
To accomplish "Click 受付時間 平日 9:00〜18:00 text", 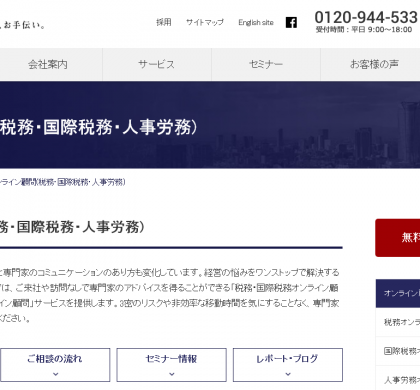I will click(364, 30).
